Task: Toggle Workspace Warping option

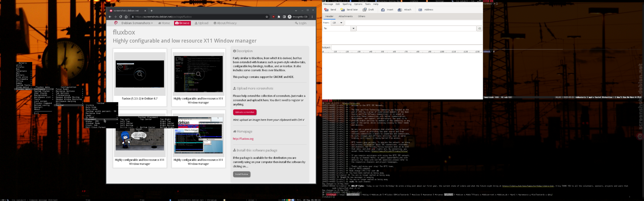Action: tap(69, 101)
